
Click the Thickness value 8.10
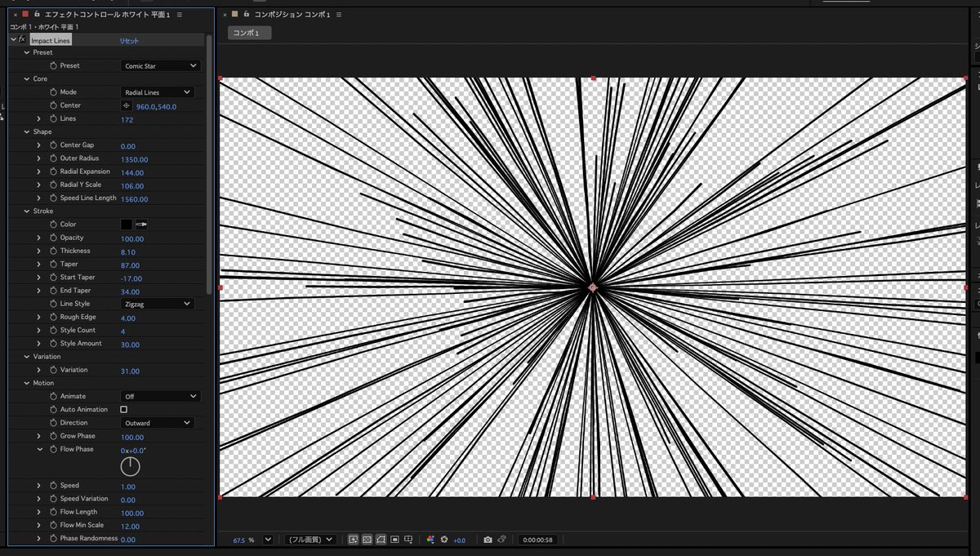(128, 252)
